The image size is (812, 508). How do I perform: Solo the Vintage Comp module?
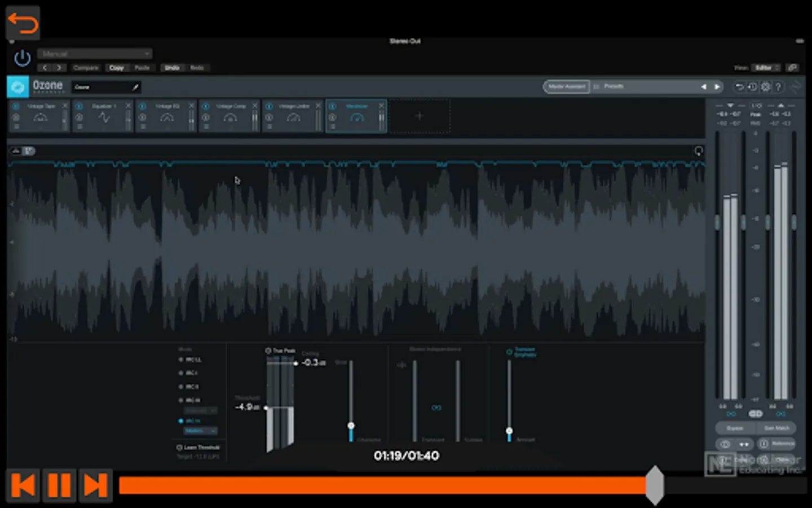pyautogui.click(x=206, y=117)
